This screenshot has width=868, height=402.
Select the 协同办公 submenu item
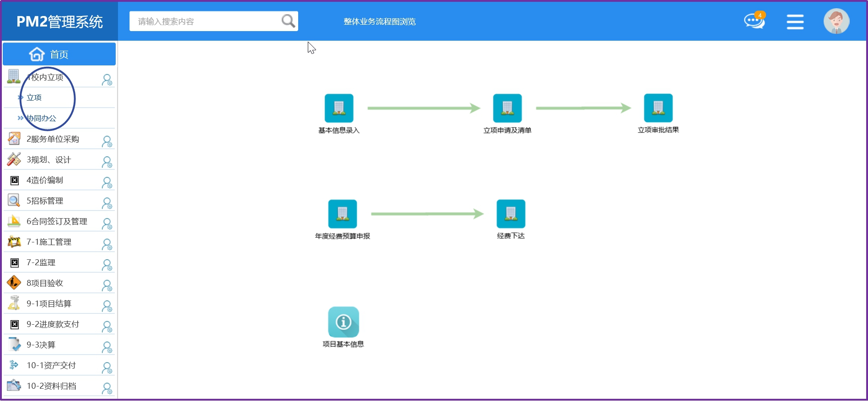tap(41, 118)
